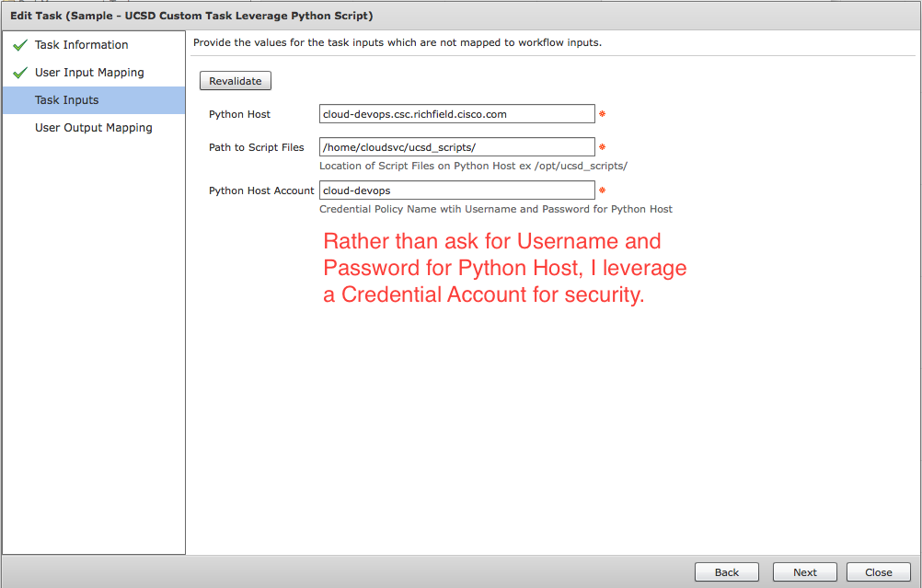The height and width of the screenshot is (588, 922).
Task: Click the 'Provide the values for the task inputs' instruction
Action: click(398, 42)
